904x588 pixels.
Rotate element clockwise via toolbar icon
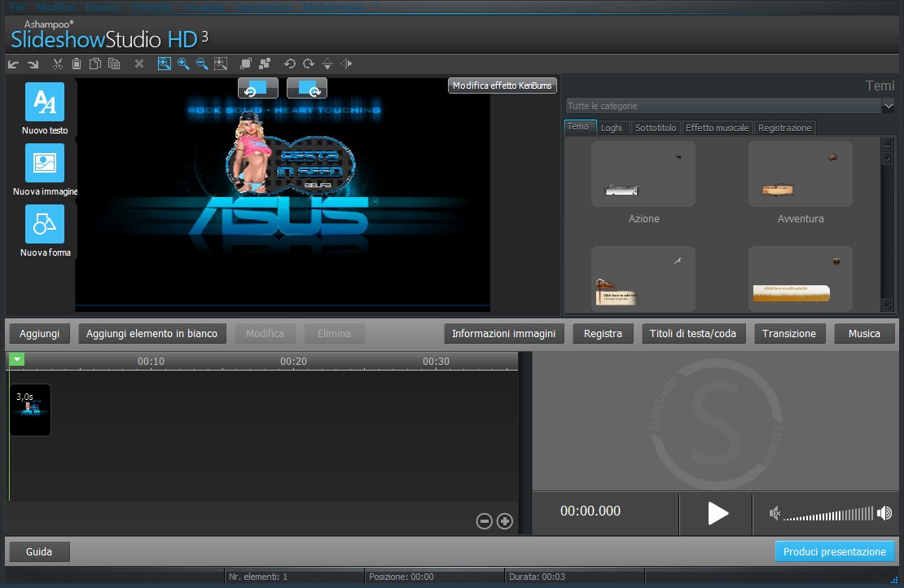pos(309,64)
